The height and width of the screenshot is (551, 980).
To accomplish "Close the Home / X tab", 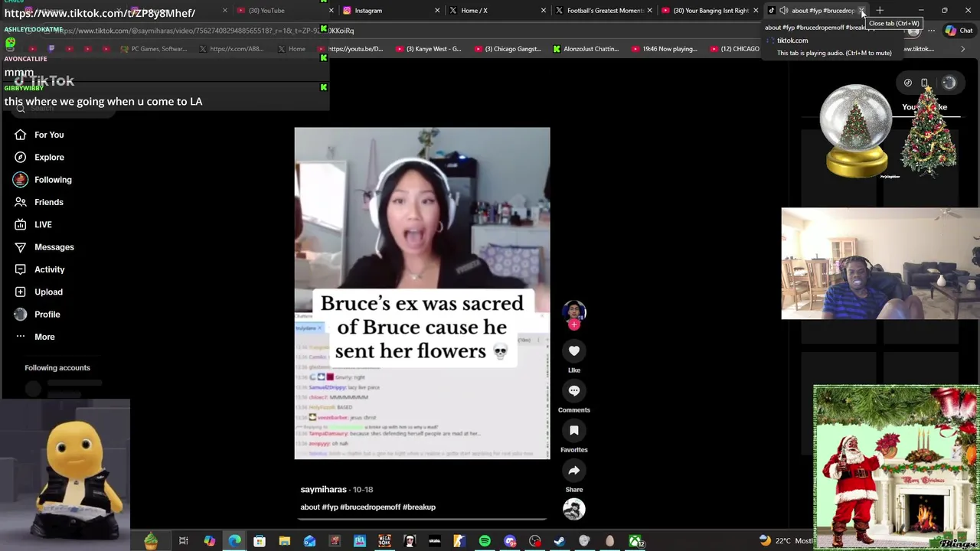I will click(543, 11).
